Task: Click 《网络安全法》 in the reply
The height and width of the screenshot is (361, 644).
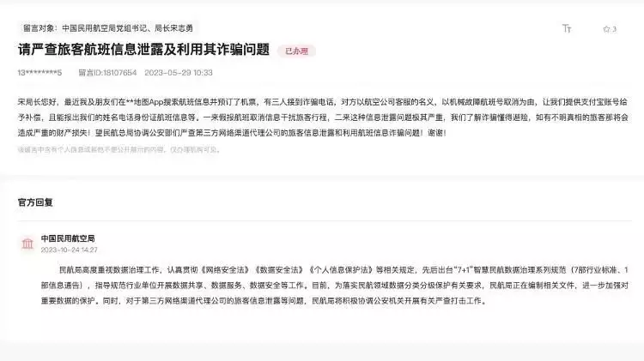Action: pyautogui.click(x=224, y=270)
